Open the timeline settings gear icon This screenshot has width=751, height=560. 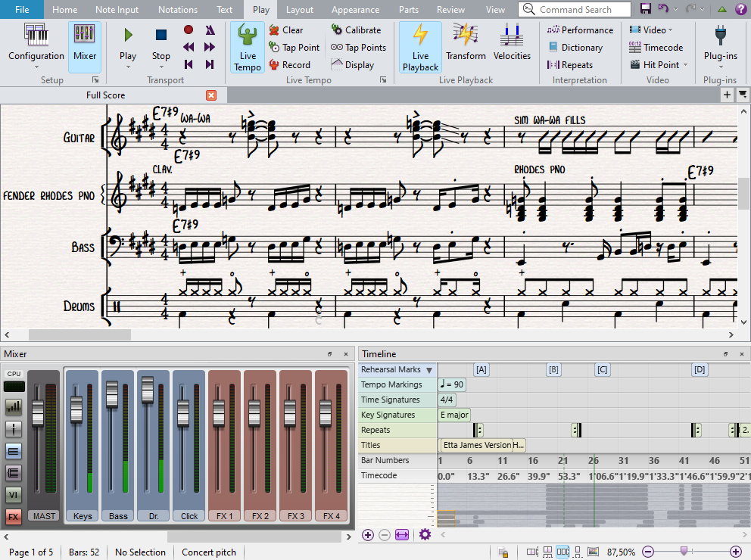click(425, 535)
